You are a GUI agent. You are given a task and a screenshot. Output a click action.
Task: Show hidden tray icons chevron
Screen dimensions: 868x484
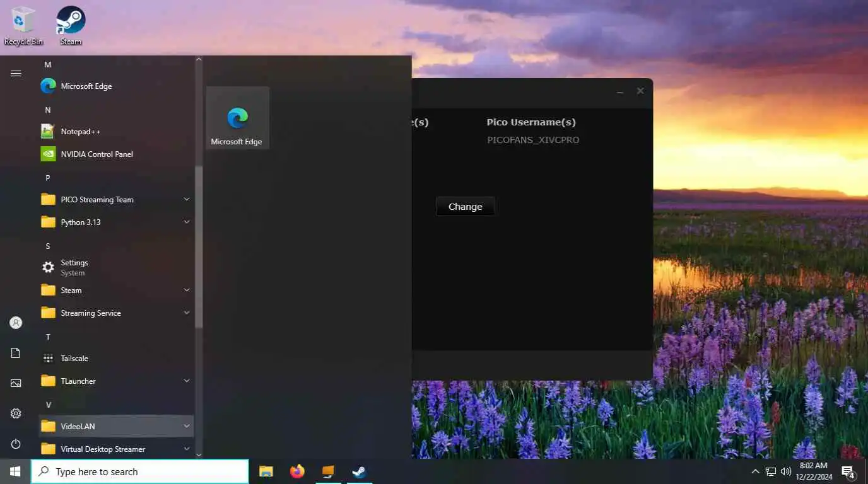(x=755, y=471)
